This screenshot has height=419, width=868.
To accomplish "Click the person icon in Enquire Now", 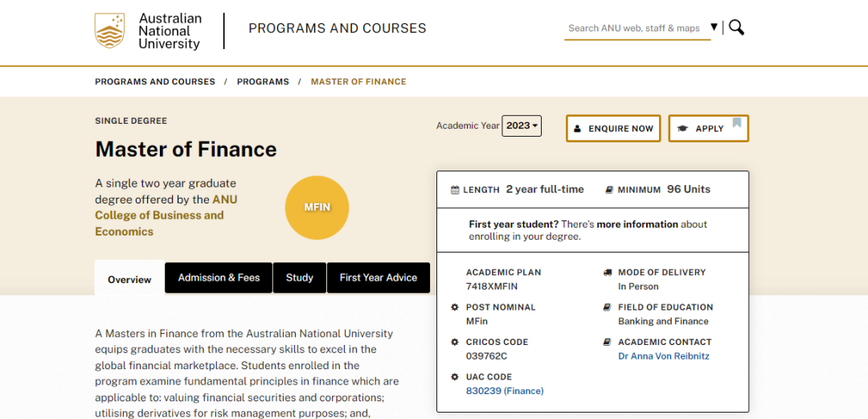I will click(577, 129).
